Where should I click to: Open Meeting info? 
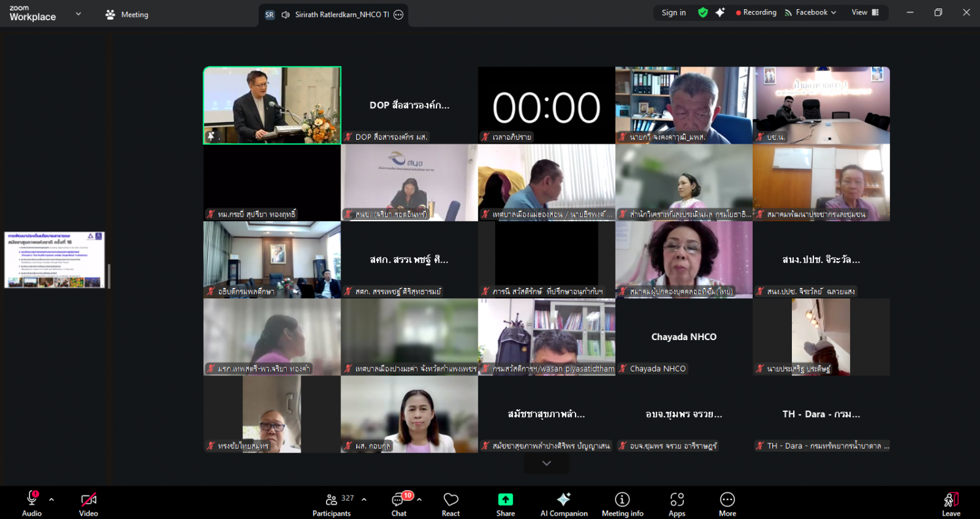tap(622, 503)
